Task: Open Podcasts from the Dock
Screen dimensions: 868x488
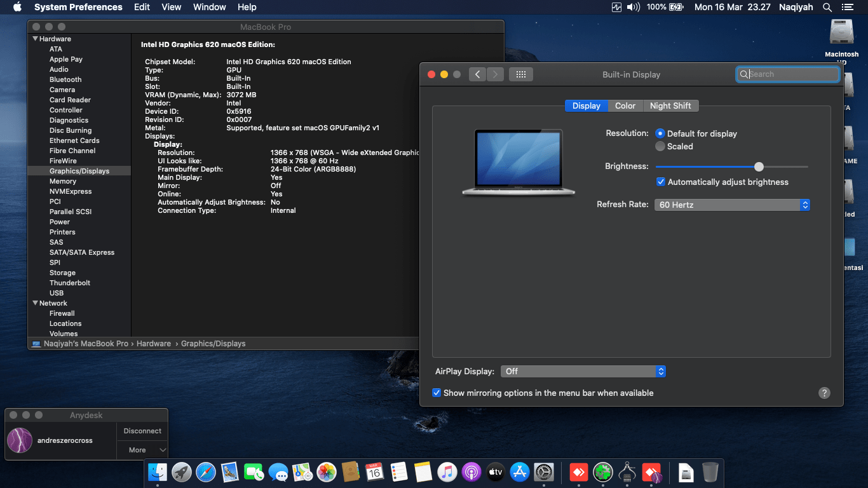Action: tap(471, 472)
